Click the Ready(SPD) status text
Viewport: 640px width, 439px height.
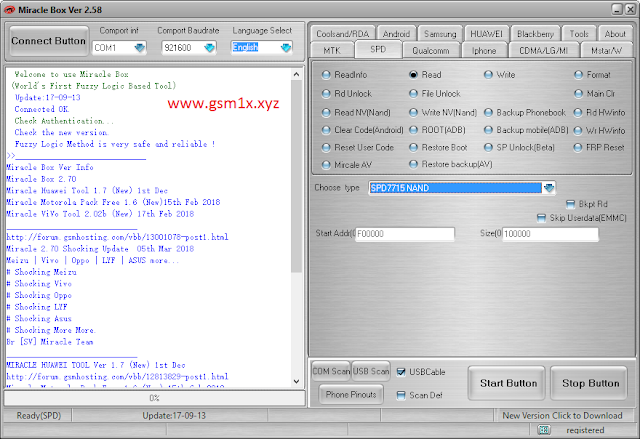click(39, 415)
